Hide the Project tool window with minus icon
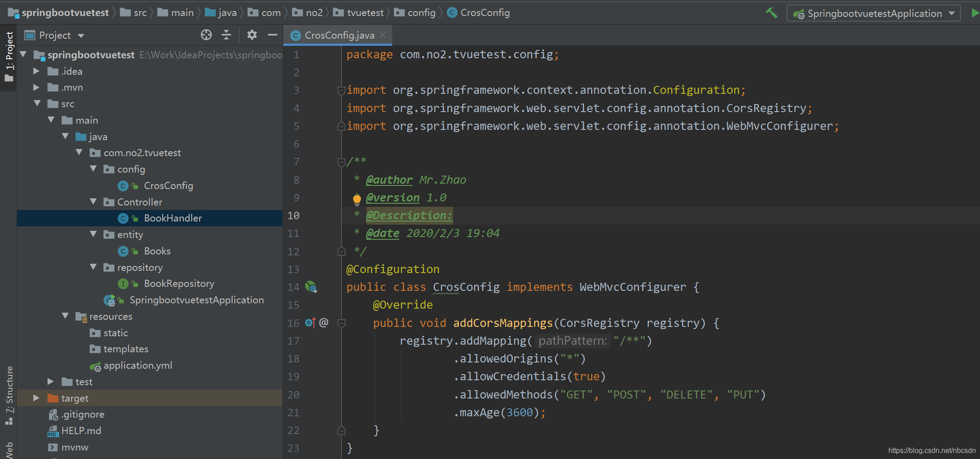 273,35
